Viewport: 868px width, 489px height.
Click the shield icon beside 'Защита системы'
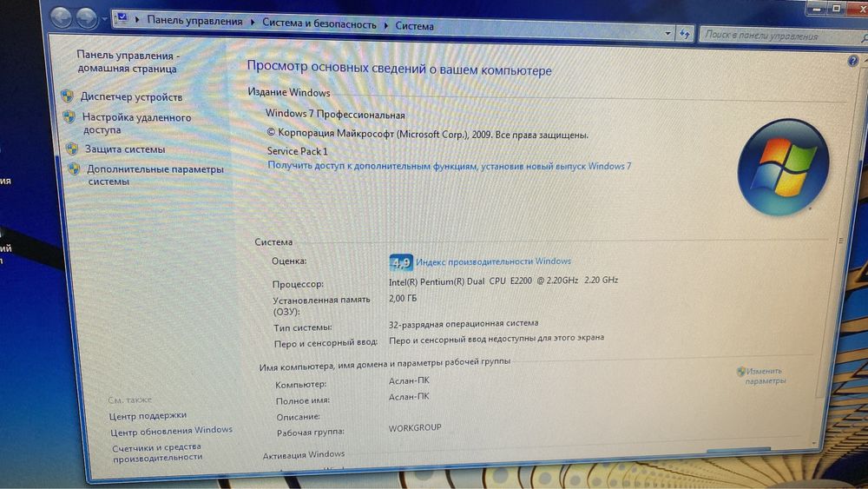coord(71,149)
